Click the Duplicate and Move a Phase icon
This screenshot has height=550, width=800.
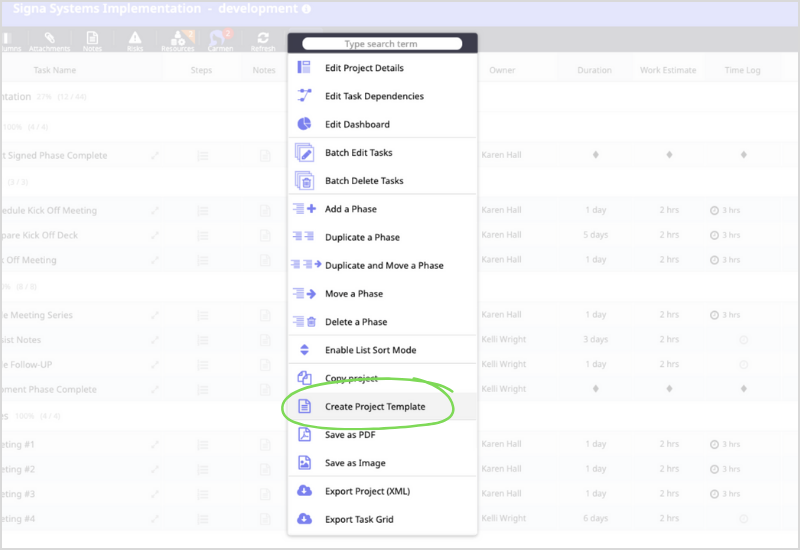(x=306, y=264)
